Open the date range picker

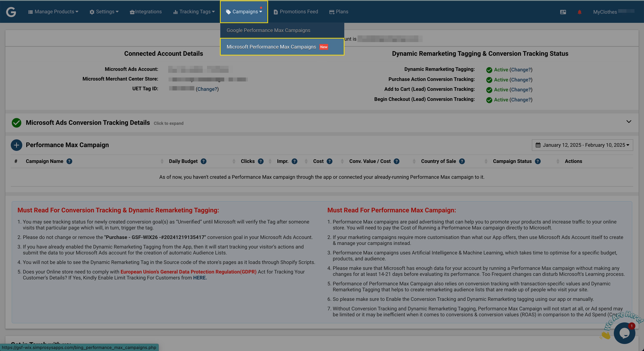[582, 145]
